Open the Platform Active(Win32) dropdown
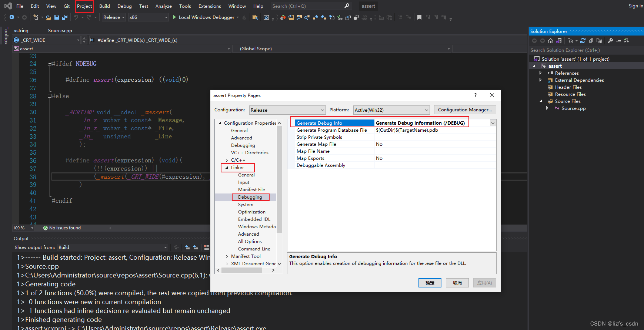Screen dimensions: 644x330 tap(391, 110)
